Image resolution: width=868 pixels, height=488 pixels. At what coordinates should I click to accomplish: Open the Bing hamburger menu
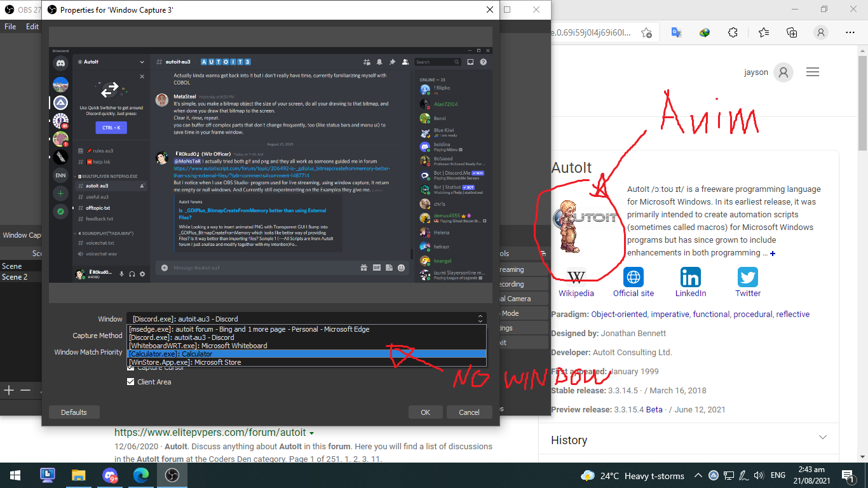pos(813,72)
